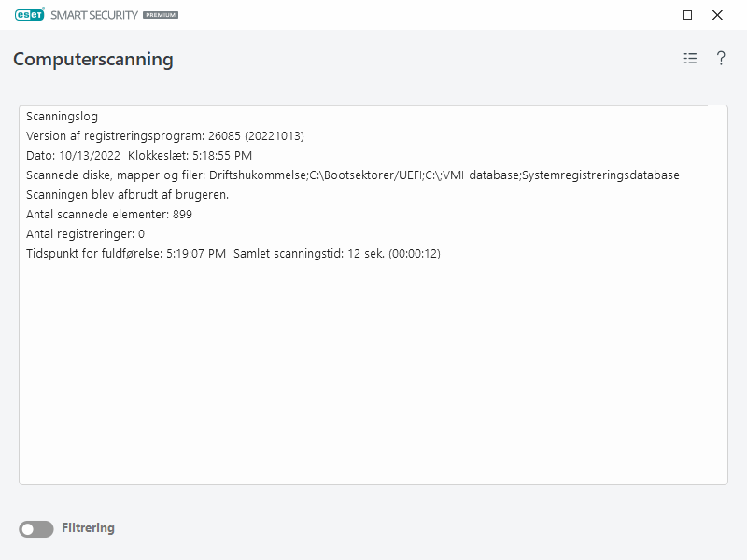Select the list view icon near the help icon

click(689, 58)
